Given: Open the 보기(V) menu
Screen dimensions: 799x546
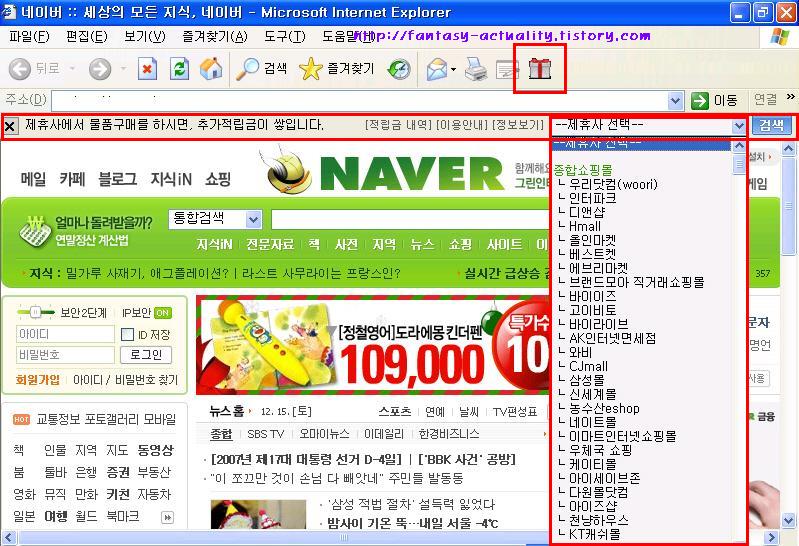Looking at the screenshot, I should pos(145,37).
